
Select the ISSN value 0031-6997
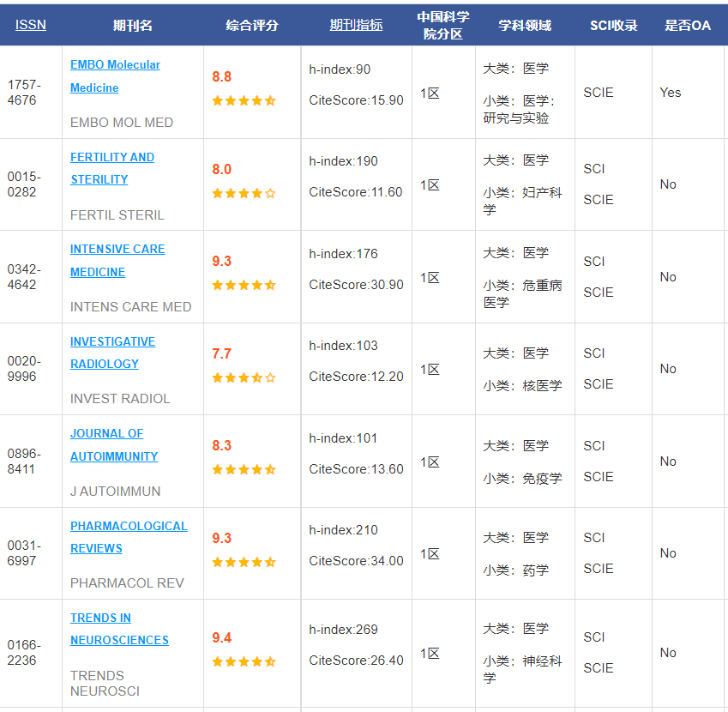click(24, 553)
